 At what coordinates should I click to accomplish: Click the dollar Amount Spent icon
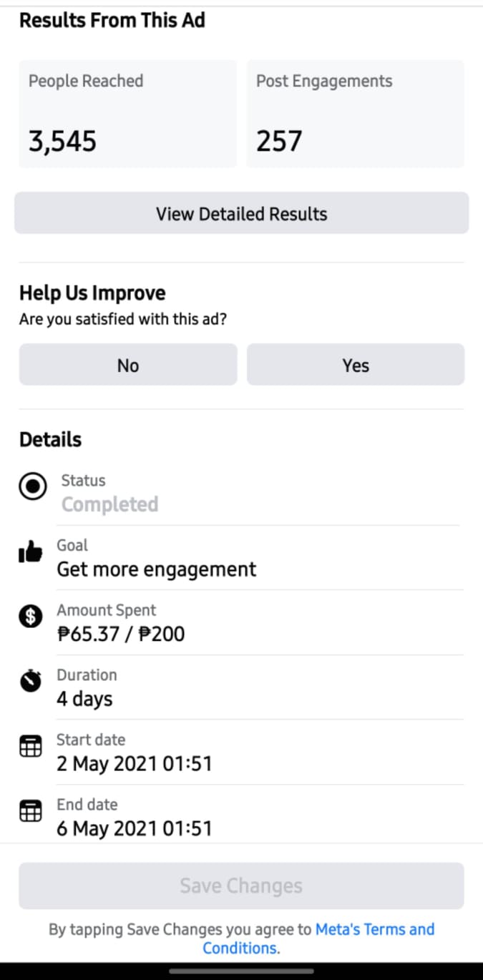30,617
